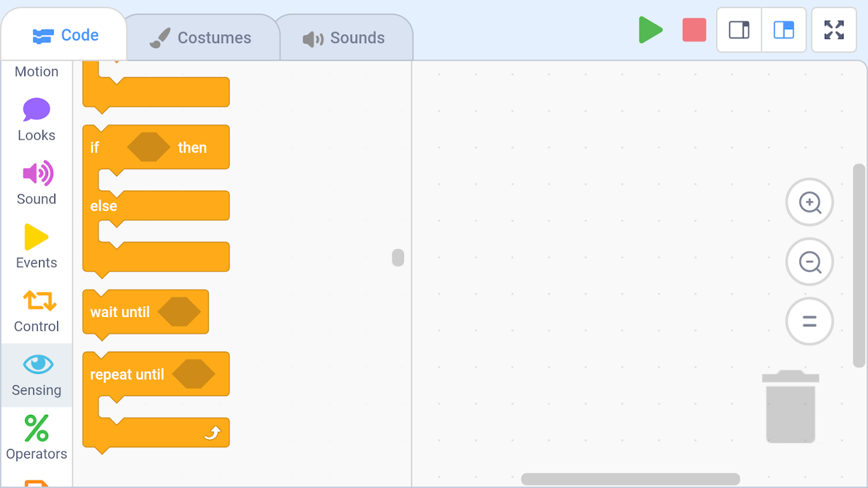This screenshot has height=488, width=868.
Task: Switch to the Costumes tab
Action: [201, 38]
